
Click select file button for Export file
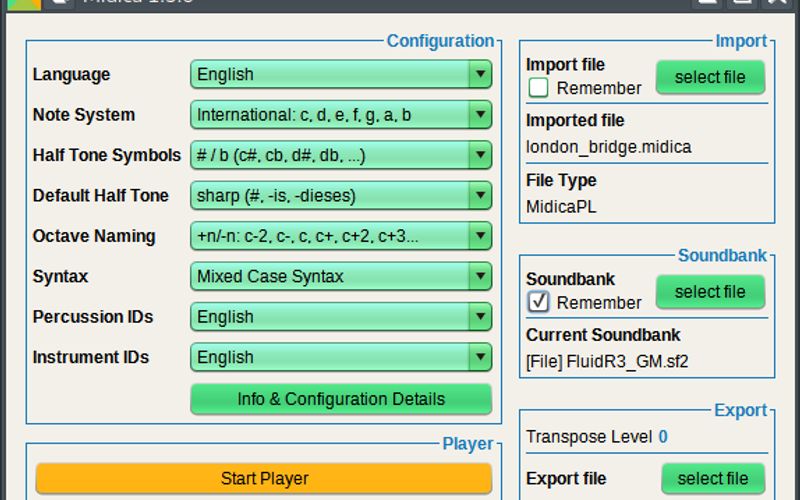712,479
